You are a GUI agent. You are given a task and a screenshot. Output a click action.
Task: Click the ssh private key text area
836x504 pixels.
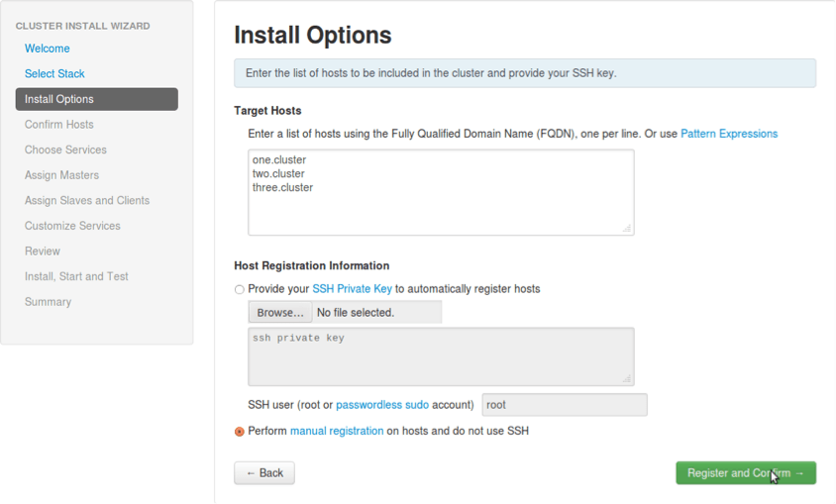point(440,356)
